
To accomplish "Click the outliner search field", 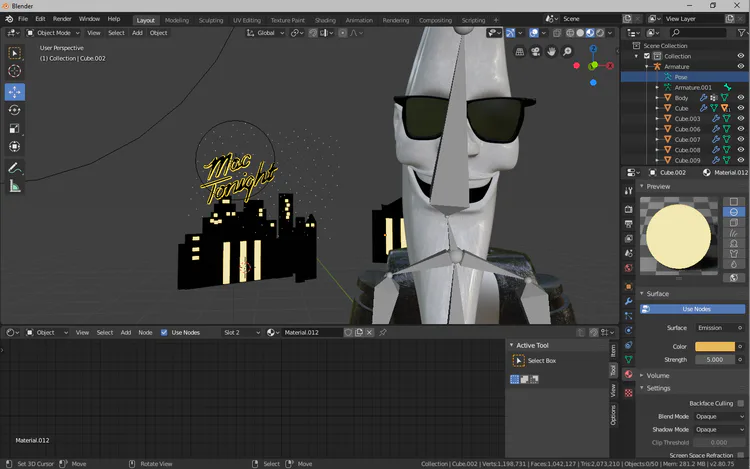I will [699, 33].
